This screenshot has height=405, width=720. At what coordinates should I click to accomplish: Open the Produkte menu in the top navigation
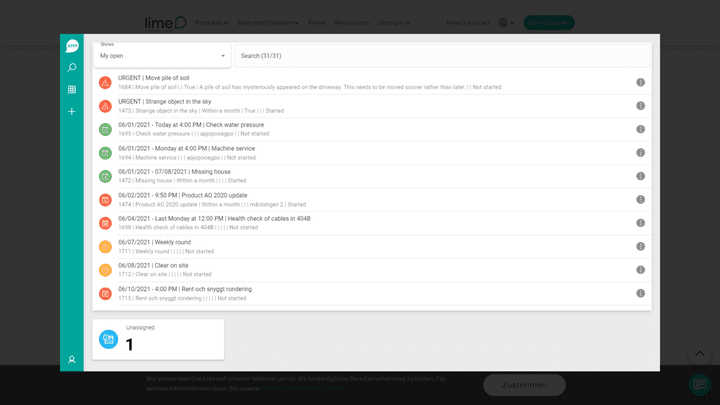tap(212, 22)
